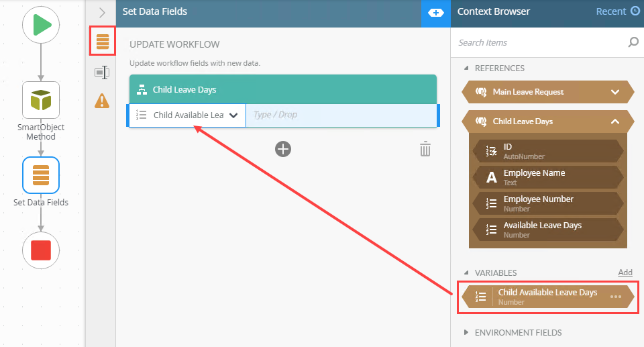Viewport: 644px width, 347px height.
Task: Select the Set Data Fields step on canvas
Action: click(41, 175)
